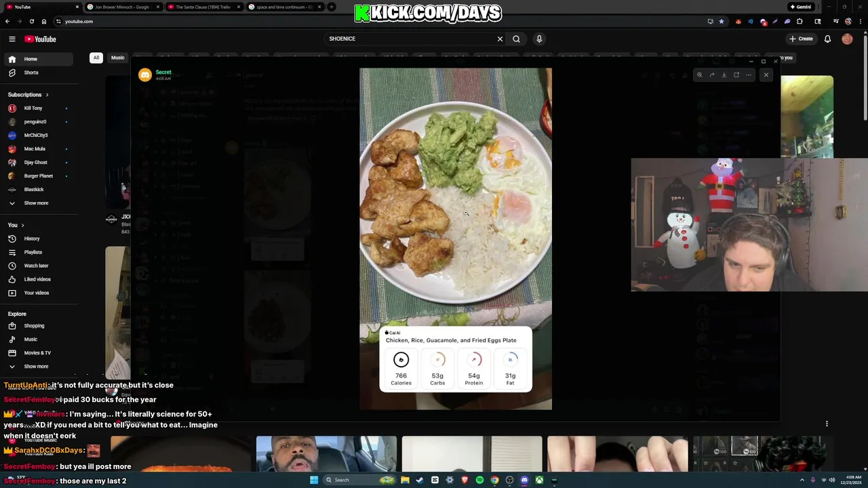Image resolution: width=868 pixels, height=488 pixels.
Task: Open Movies & TV under Explore
Action: coord(38,352)
